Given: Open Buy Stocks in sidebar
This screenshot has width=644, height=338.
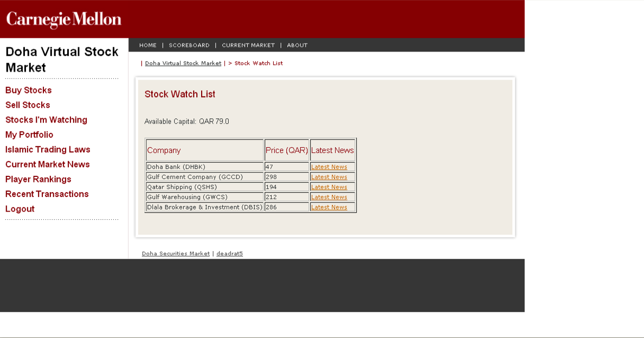Looking at the screenshot, I should tap(28, 90).
